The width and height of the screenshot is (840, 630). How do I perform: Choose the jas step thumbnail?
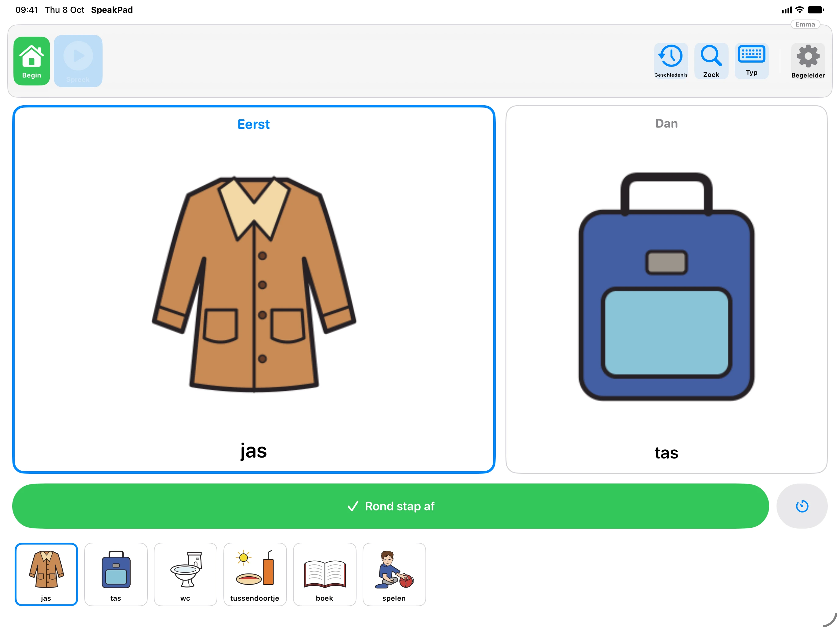pos(46,574)
